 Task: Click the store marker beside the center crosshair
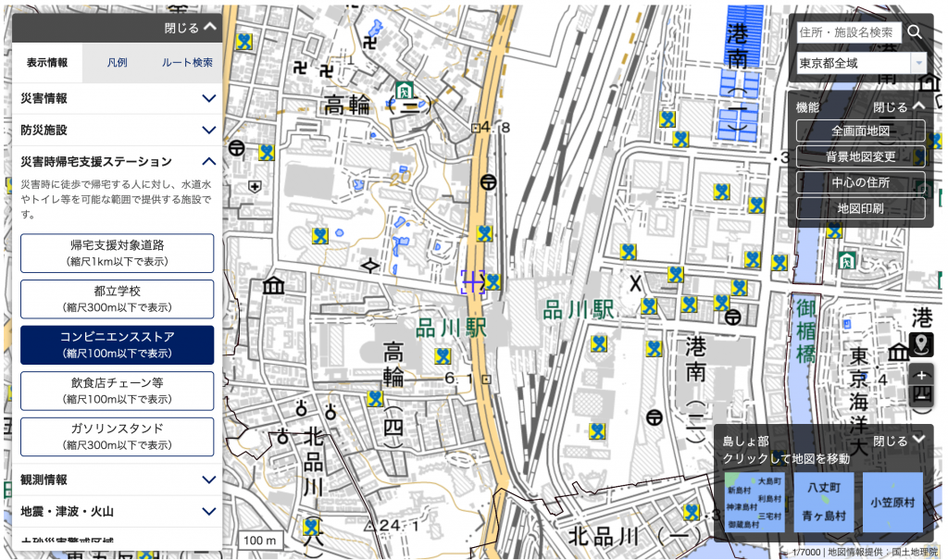[493, 281]
